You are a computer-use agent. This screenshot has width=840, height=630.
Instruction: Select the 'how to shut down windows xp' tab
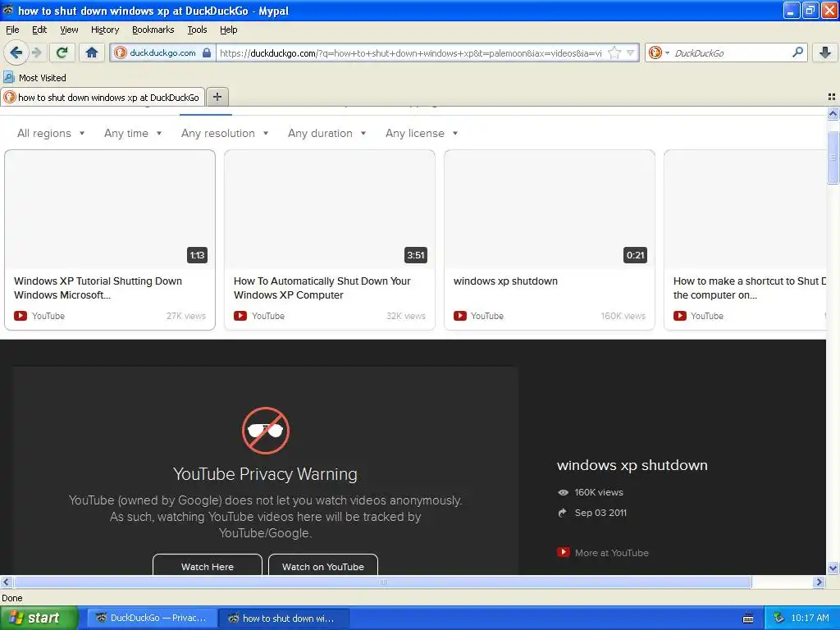coord(103,97)
